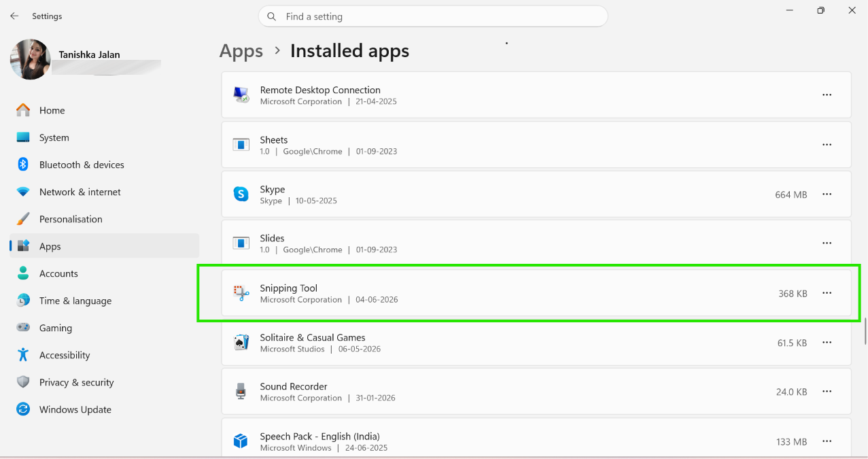Click the Sound Recorder microphone icon
This screenshot has height=459, width=868.
pos(241,391)
